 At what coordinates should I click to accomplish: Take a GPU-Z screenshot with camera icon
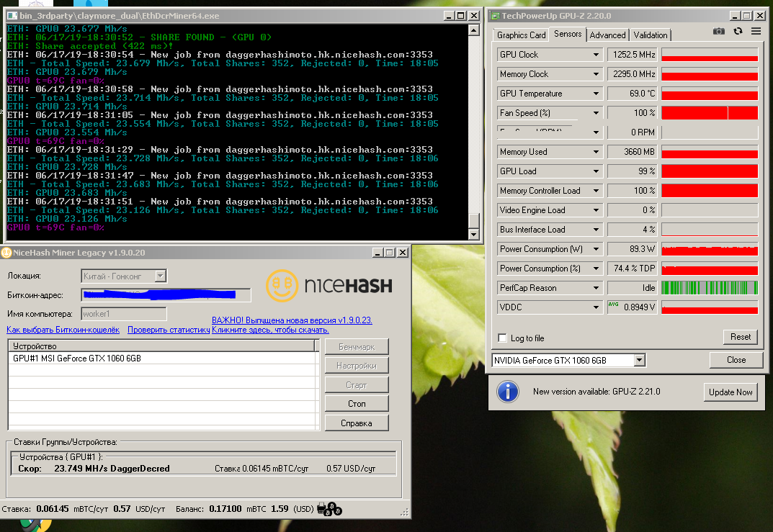(x=719, y=32)
